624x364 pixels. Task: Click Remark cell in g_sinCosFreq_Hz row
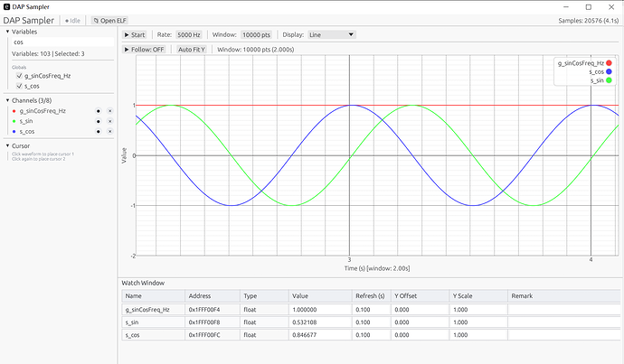coord(563,310)
